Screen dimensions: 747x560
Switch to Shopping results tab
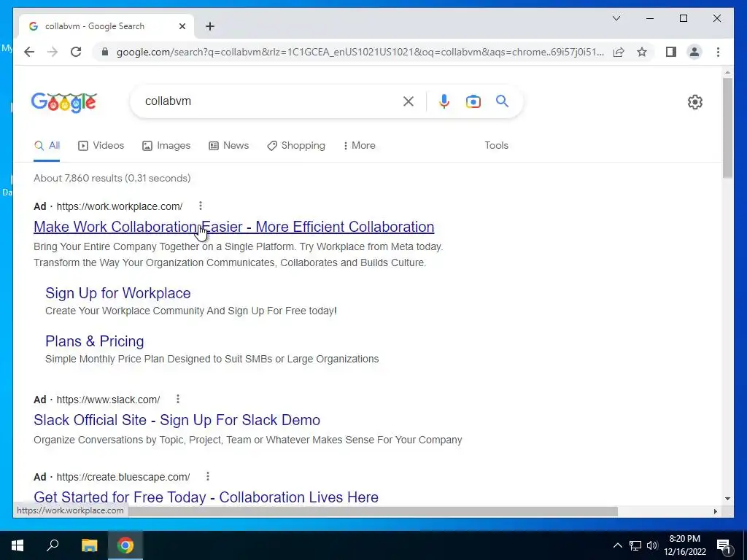click(x=296, y=146)
